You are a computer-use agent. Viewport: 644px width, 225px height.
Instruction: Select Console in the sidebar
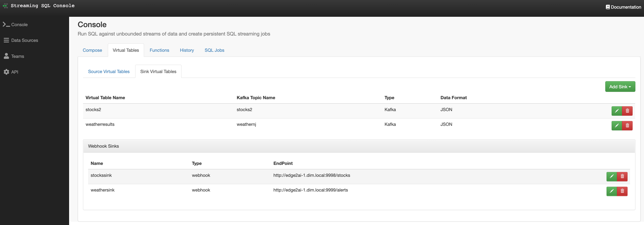click(19, 25)
